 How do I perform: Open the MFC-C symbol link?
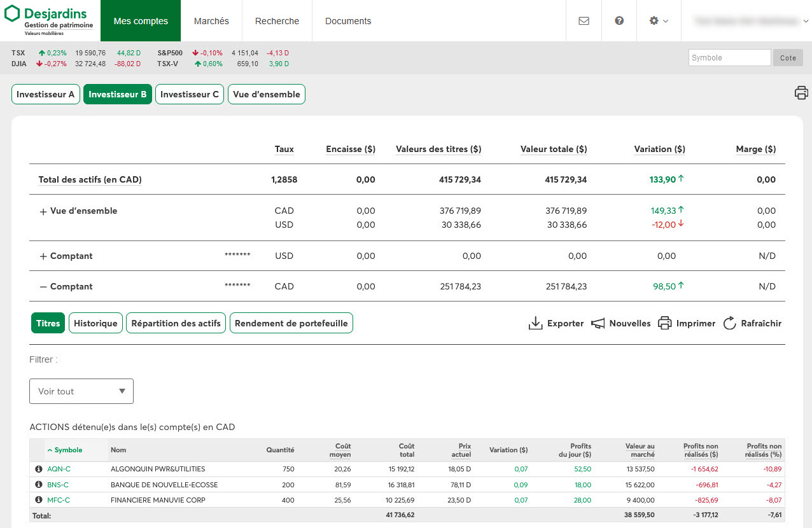coord(59,500)
